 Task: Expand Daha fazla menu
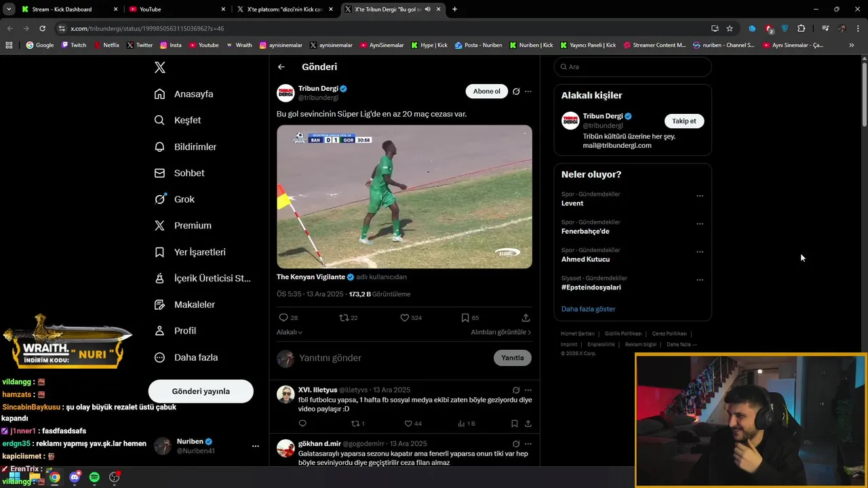pos(186,357)
